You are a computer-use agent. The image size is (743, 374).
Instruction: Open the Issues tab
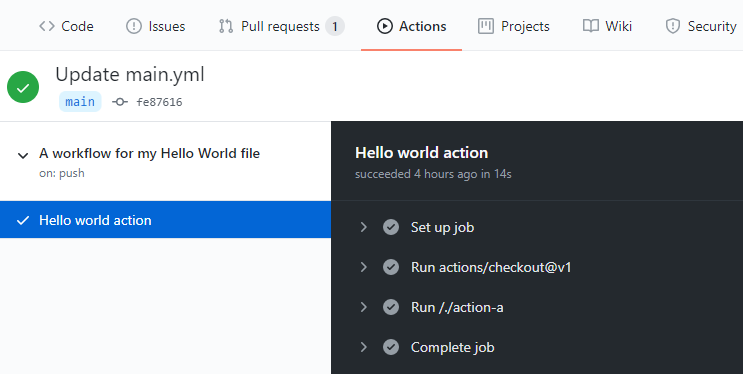tap(155, 26)
